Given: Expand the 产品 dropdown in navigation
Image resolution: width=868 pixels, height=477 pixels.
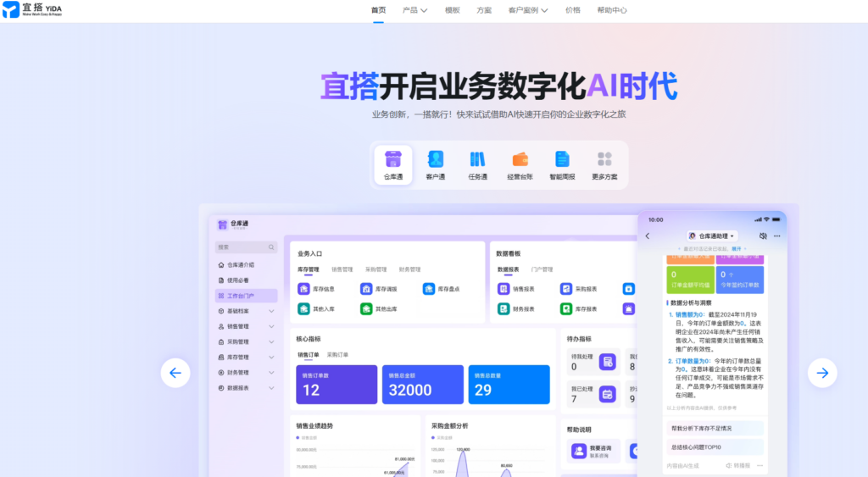Looking at the screenshot, I should pyautogui.click(x=415, y=10).
